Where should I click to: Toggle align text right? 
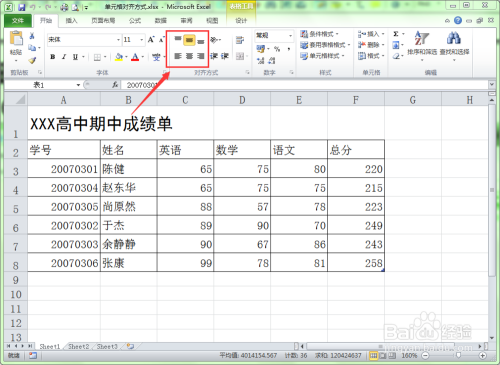(x=201, y=56)
